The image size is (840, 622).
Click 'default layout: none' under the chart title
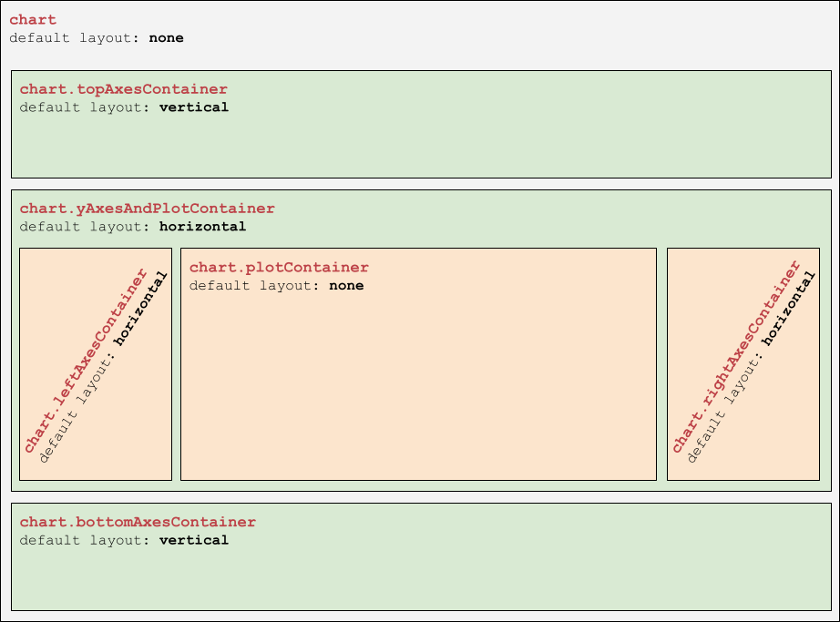(x=97, y=38)
